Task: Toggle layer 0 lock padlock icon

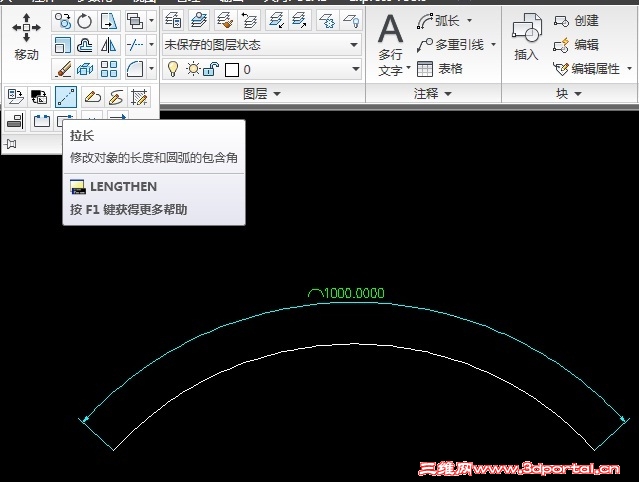Action: pos(211,69)
